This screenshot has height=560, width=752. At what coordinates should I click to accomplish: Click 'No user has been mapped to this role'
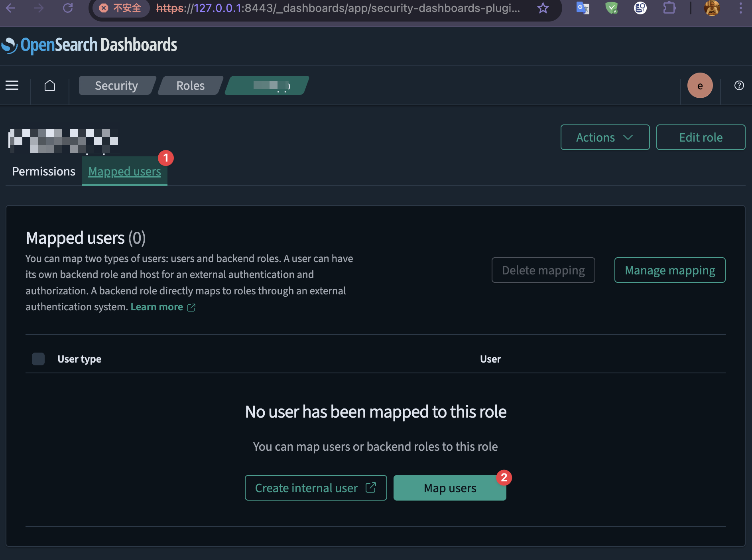click(376, 412)
